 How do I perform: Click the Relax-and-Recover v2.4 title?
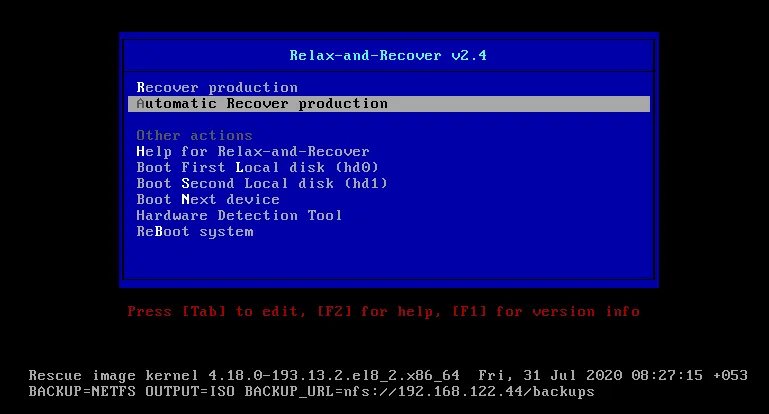pos(388,55)
